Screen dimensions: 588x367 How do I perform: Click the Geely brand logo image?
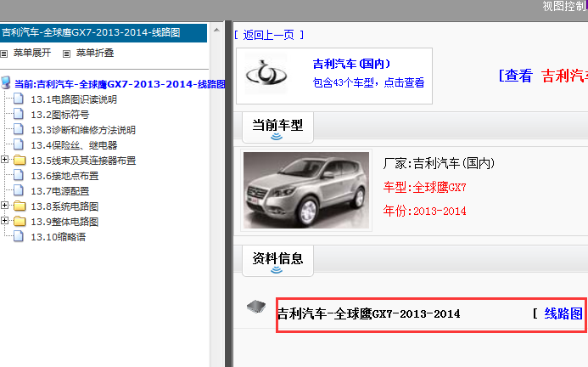coord(266,74)
